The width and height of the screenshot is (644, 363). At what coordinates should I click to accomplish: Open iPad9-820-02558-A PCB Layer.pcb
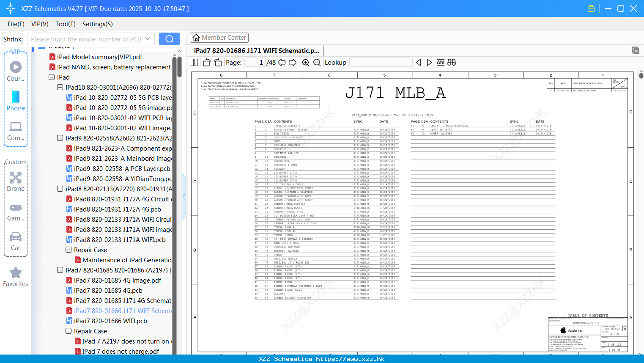[x=118, y=168]
